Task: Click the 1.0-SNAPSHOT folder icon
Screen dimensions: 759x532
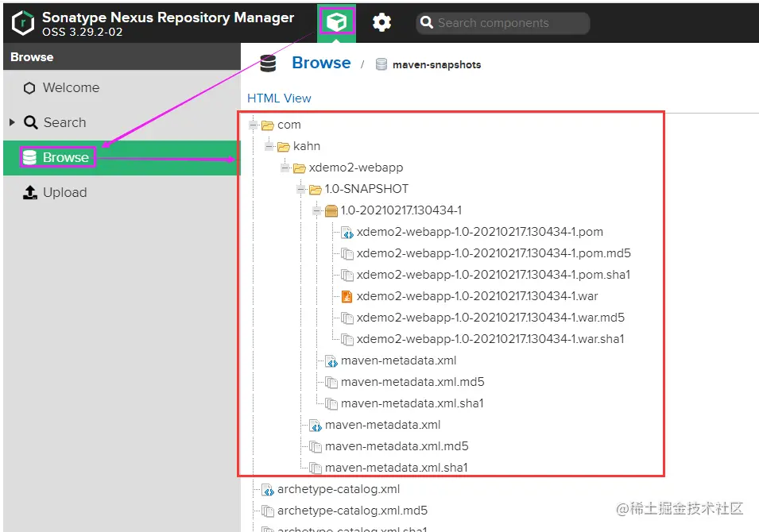Action: click(x=316, y=190)
